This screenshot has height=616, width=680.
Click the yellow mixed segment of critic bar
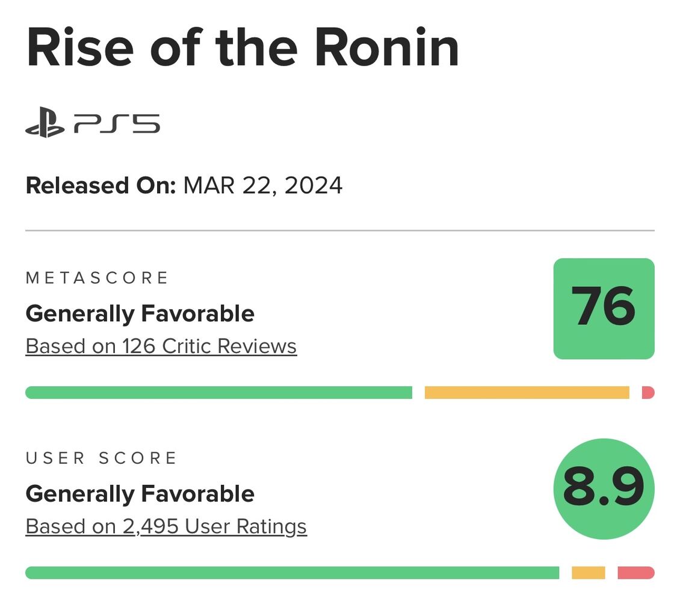click(x=527, y=393)
